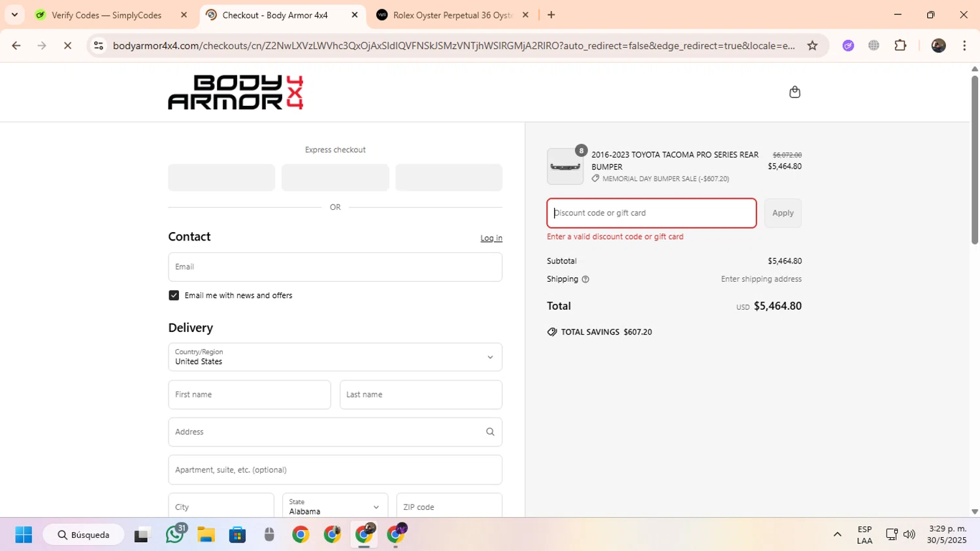The height and width of the screenshot is (551, 980).
Task: Stop loading the page
Action: [67, 46]
